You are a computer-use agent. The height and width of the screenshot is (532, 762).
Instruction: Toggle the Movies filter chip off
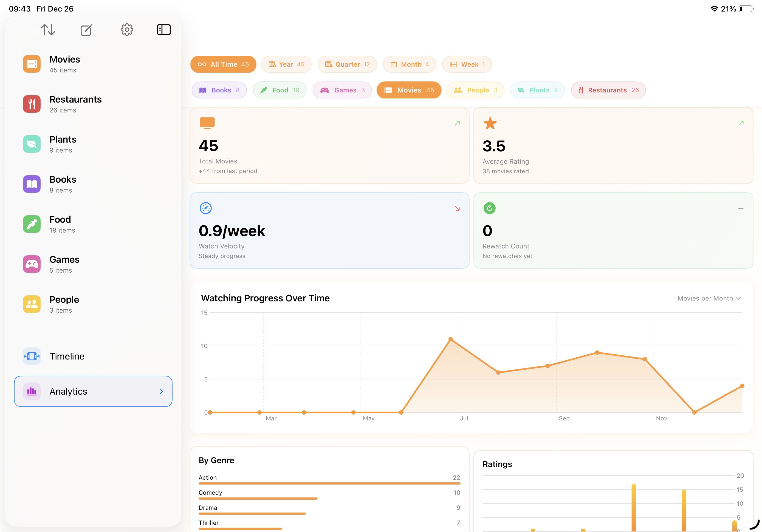408,90
